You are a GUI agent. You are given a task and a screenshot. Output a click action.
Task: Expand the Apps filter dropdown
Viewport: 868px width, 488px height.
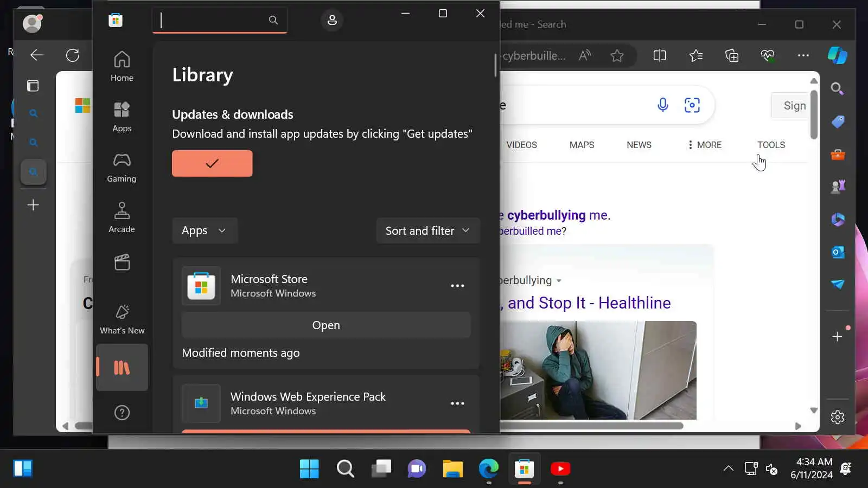coord(205,230)
